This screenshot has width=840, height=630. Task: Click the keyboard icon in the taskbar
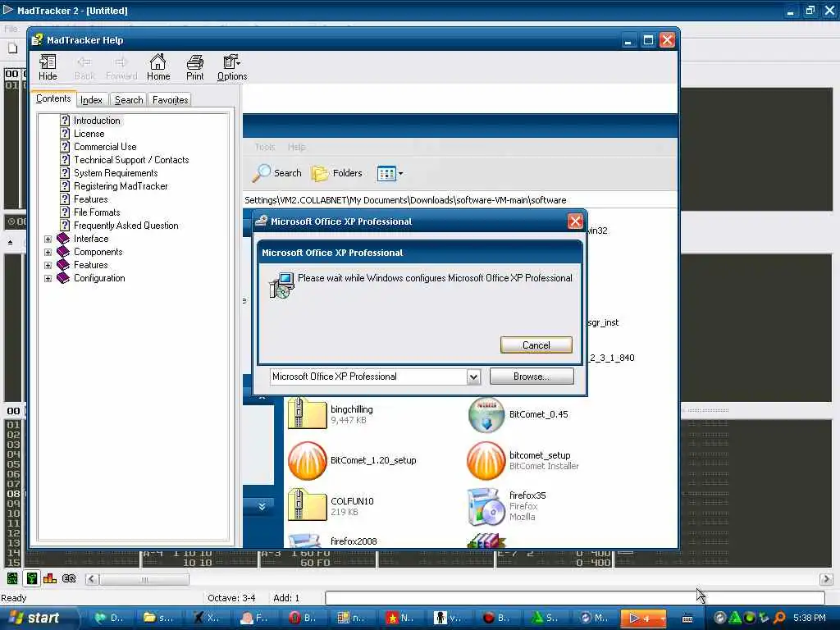(x=687, y=619)
